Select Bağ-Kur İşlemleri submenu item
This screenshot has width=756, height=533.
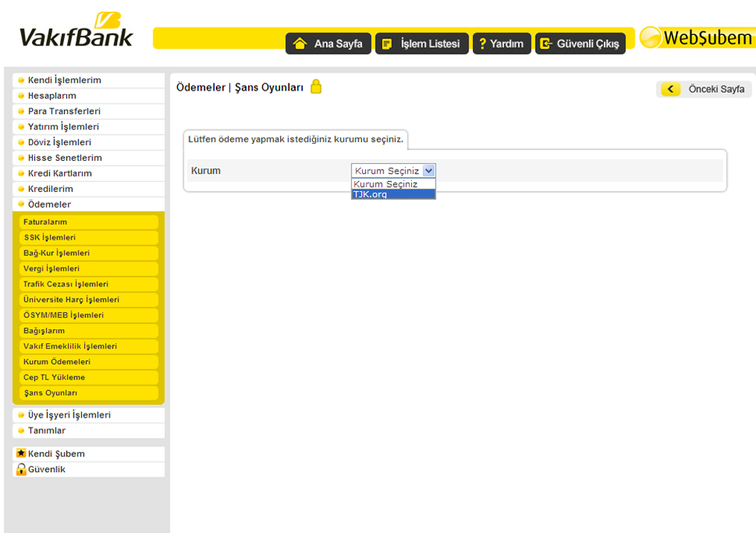[89, 253]
